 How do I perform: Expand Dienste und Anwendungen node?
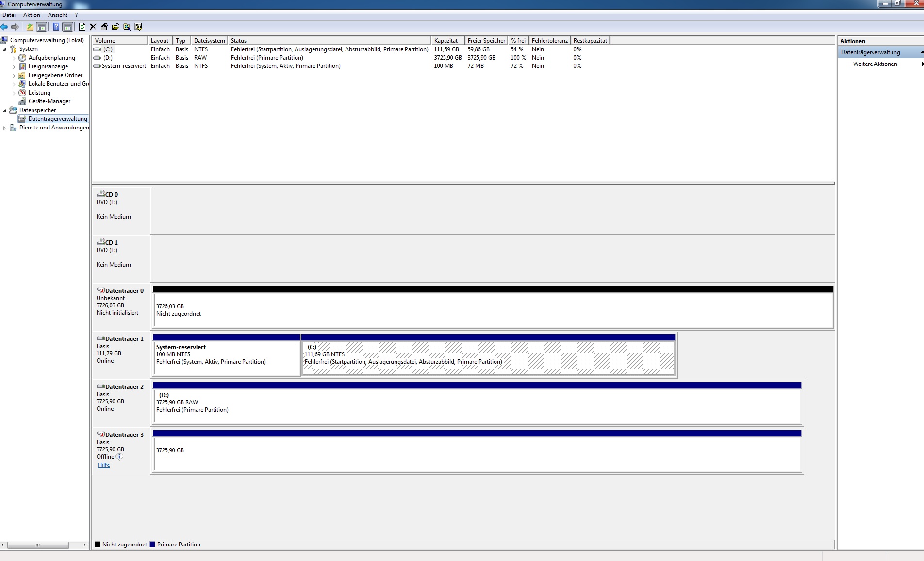pyautogui.click(x=5, y=128)
